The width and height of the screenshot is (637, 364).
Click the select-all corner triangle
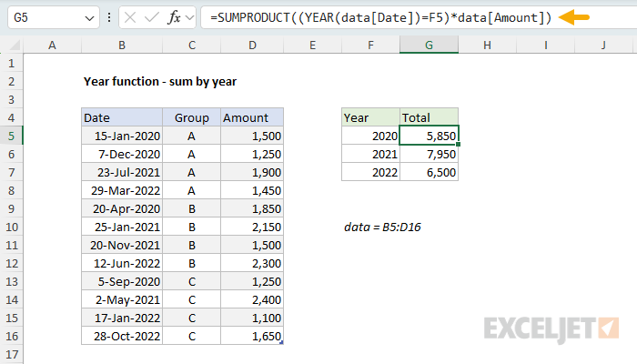pos(15,45)
